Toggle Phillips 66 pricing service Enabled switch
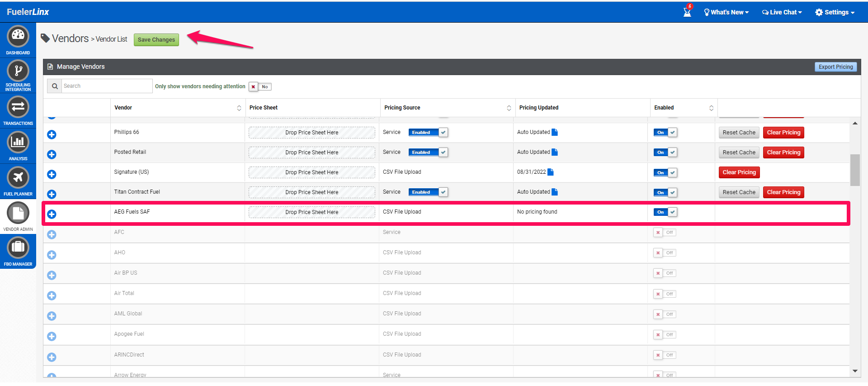Screen dimensions: 868x386 tap(428, 132)
